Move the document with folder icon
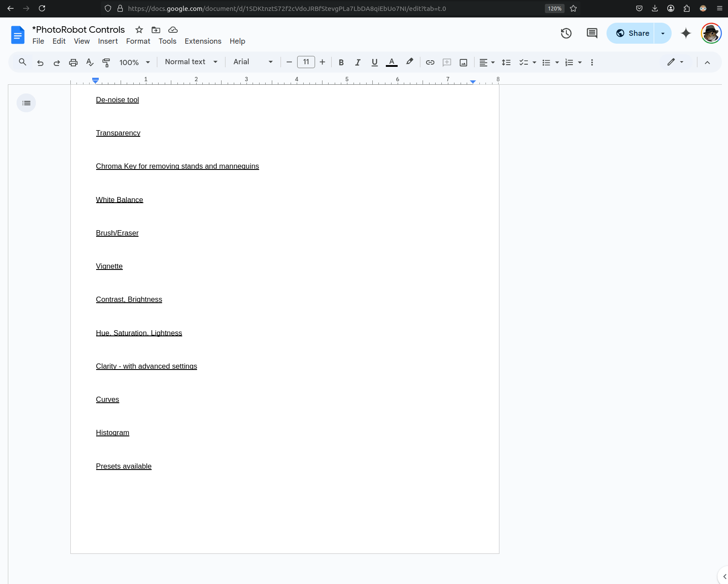The height and width of the screenshot is (584, 728). point(156,30)
